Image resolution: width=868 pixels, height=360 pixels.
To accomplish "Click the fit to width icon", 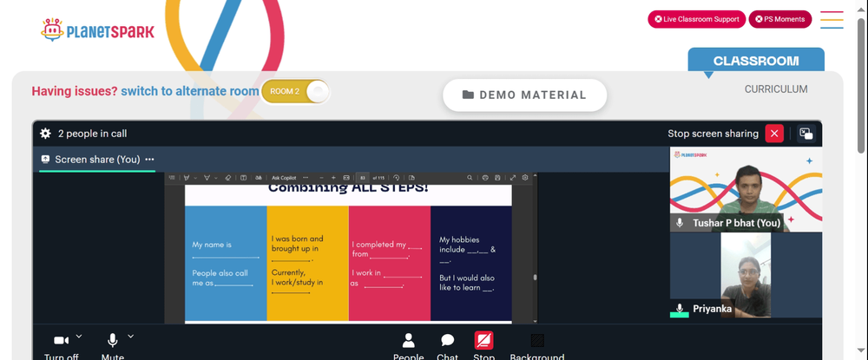I will click(x=346, y=178).
